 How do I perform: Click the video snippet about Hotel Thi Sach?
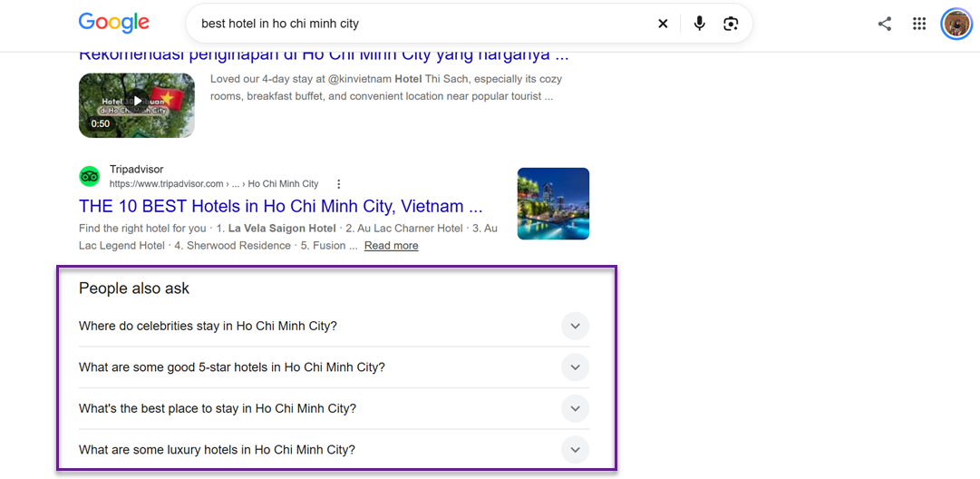pos(386,88)
